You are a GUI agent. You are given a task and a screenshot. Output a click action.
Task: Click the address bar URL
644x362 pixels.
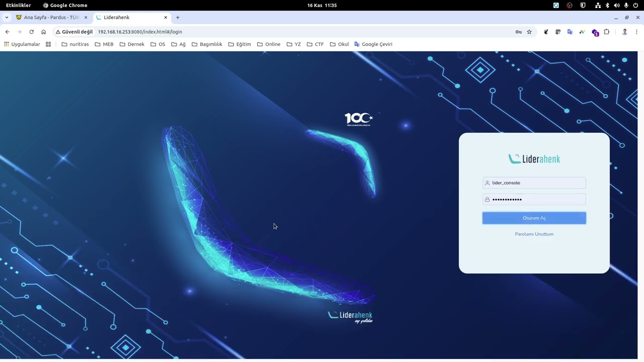140,32
